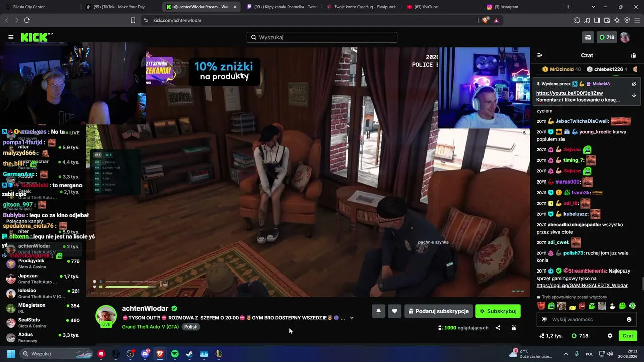Open the browser extensions puzzle icon
This screenshot has width=644, height=362.
(577, 20)
